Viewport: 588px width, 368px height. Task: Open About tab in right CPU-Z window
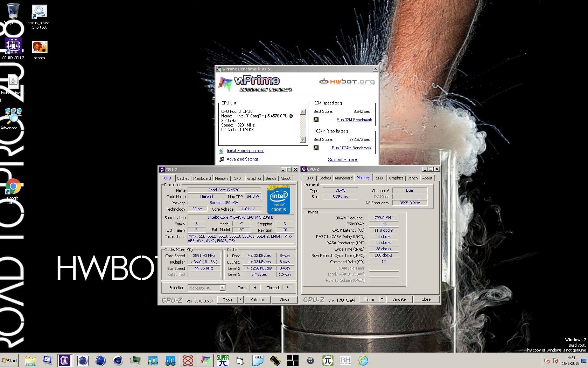pyautogui.click(x=427, y=178)
